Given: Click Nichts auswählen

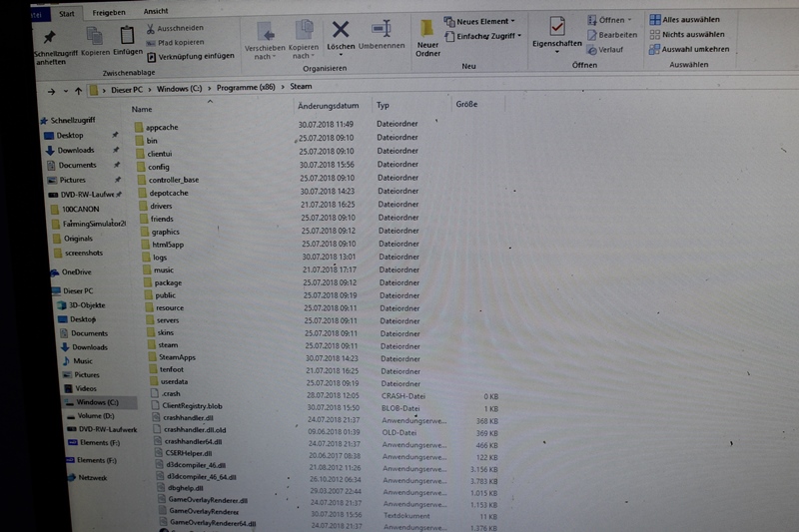Looking at the screenshot, I should pyautogui.click(x=687, y=35).
